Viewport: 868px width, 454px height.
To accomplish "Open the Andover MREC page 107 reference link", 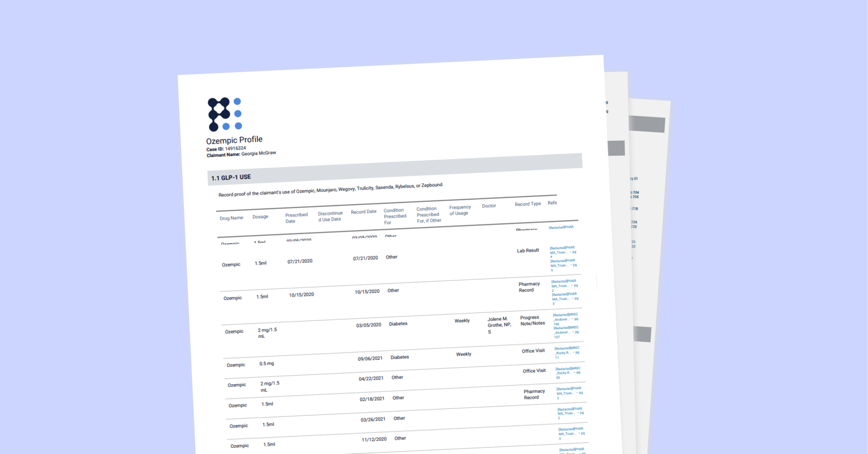I will (566, 332).
